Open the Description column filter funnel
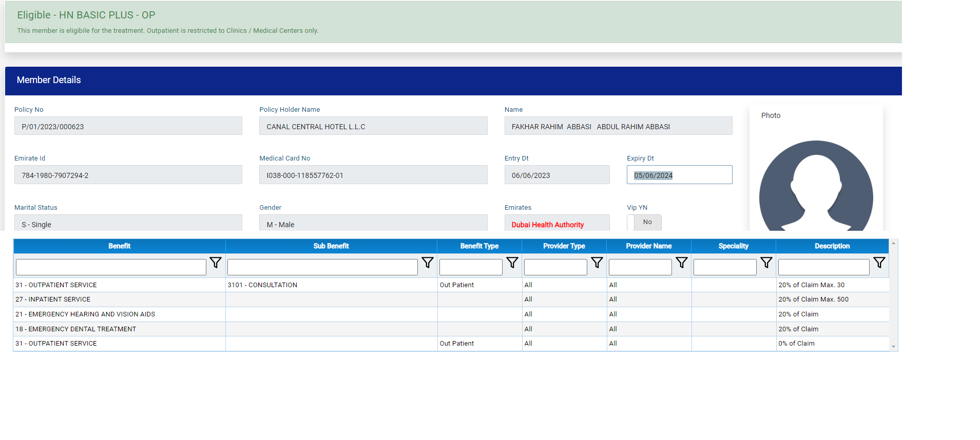980x440 pixels. [879, 263]
